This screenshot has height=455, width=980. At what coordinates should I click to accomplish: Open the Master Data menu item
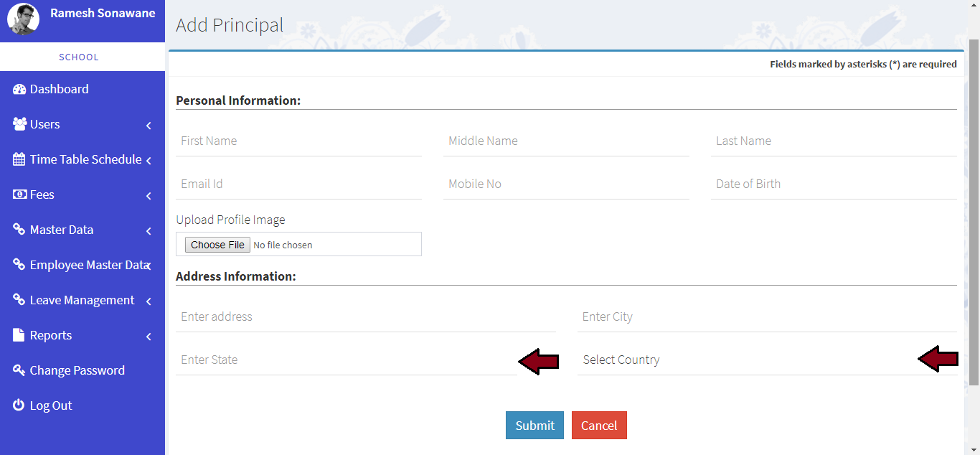62,230
